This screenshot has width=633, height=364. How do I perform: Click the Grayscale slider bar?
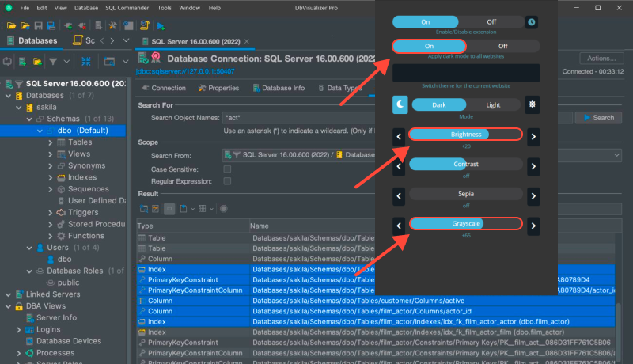coord(466,224)
